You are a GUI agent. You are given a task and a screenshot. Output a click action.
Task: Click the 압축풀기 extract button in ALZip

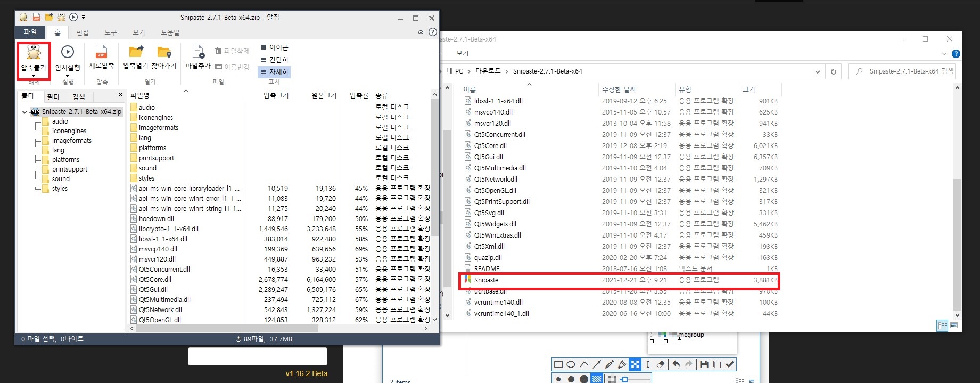34,58
